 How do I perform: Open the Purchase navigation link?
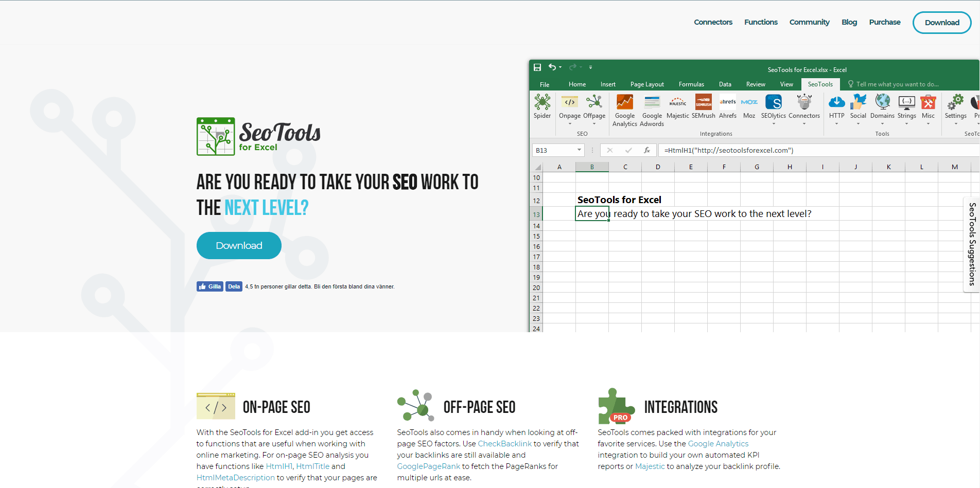coord(885,22)
